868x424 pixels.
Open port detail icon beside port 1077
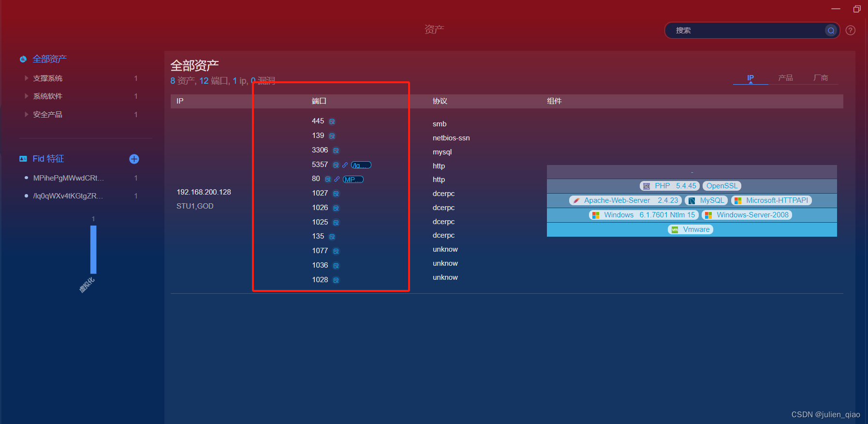click(x=336, y=251)
